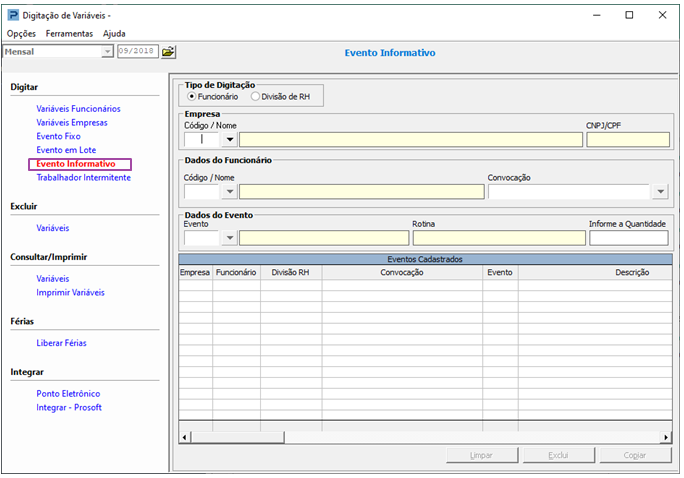Image resolution: width=684 pixels, height=478 pixels.
Task: Click the Funcionário code input field
Action: (x=203, y=191)
